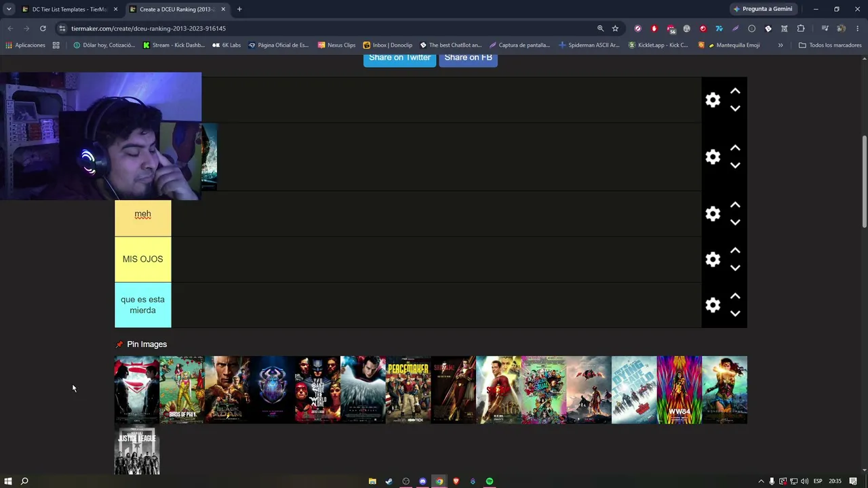
Task: Open the Chrome three-dot menu
Action: [858, 28]
